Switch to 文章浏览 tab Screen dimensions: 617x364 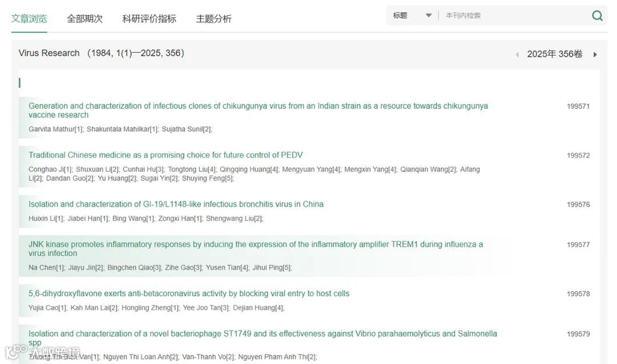point(29,18)
